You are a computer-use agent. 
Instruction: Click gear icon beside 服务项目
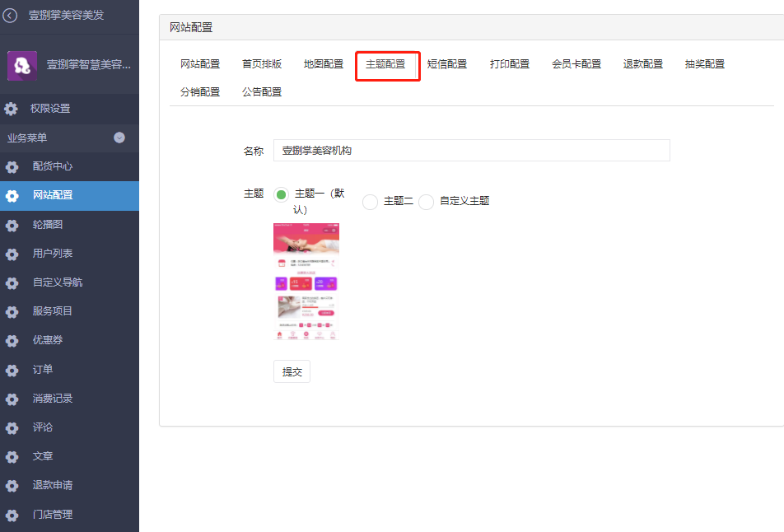(12, 312)
